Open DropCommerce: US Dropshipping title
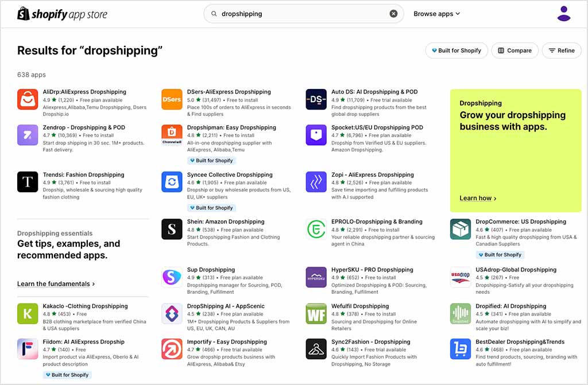 tap(521, 221)
